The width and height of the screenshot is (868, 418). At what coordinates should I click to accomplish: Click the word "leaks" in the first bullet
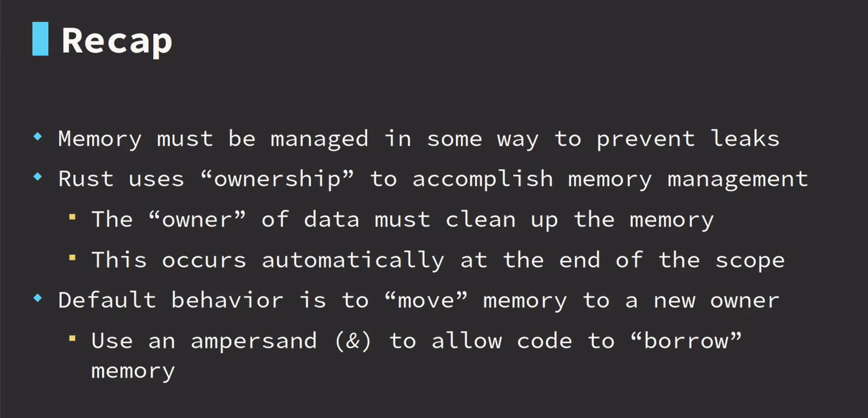coord(745,139)
